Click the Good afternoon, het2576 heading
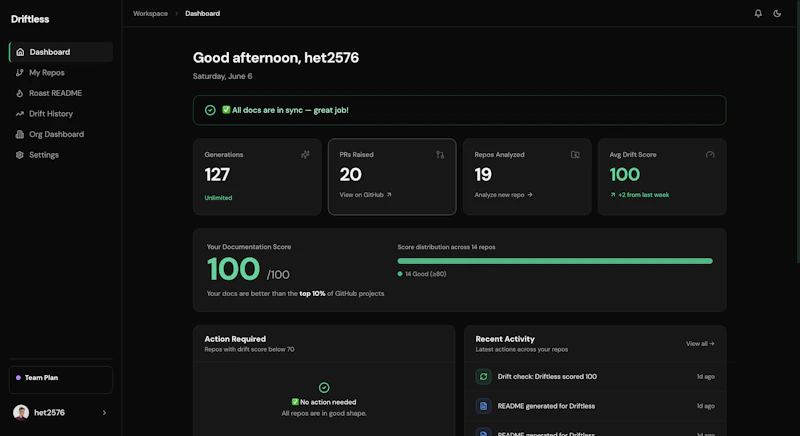Image resolution: width=800 pixels, height=436 pixels. coord(276,58)
